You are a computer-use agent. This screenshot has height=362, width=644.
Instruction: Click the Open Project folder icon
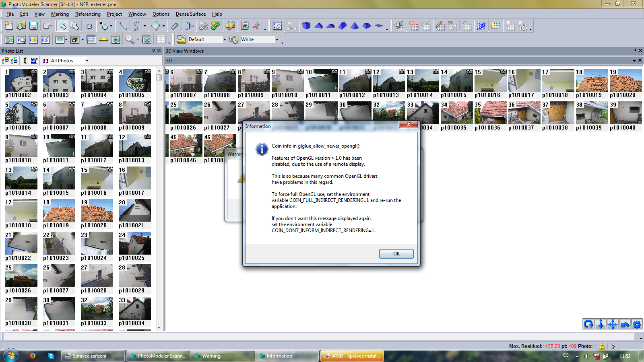coord(21,26)
